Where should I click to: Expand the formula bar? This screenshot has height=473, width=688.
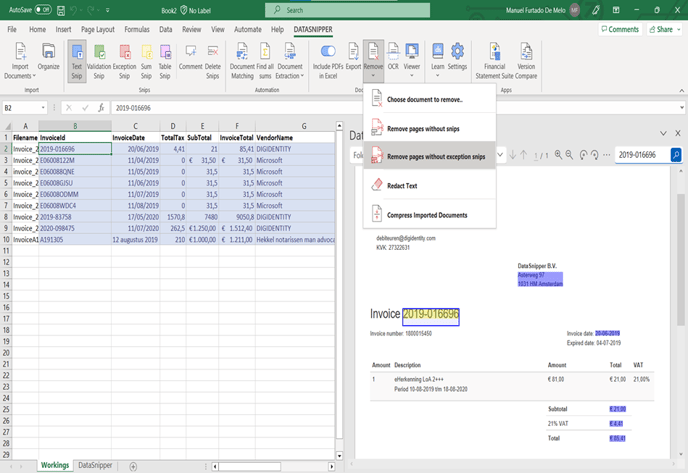tap(681, 108)
